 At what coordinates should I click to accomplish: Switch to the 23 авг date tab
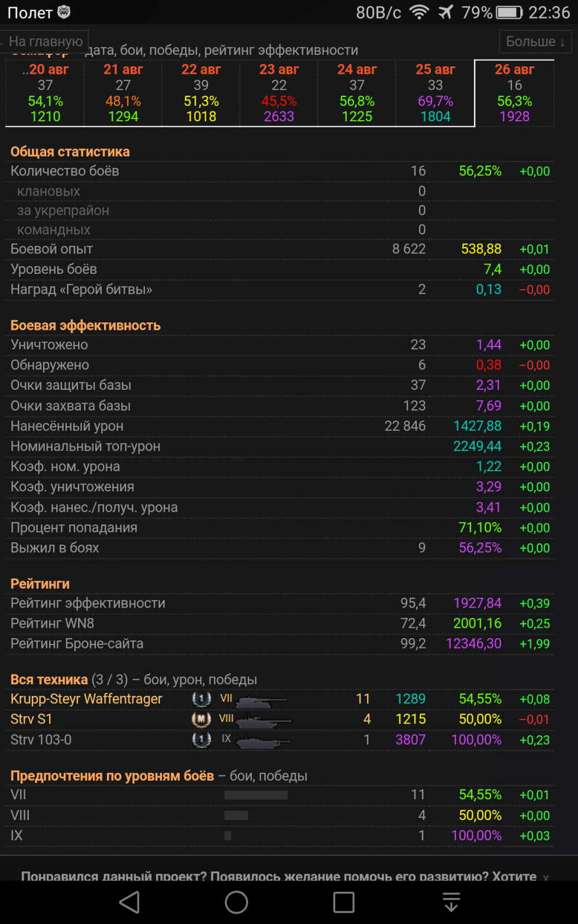[279, 93]
